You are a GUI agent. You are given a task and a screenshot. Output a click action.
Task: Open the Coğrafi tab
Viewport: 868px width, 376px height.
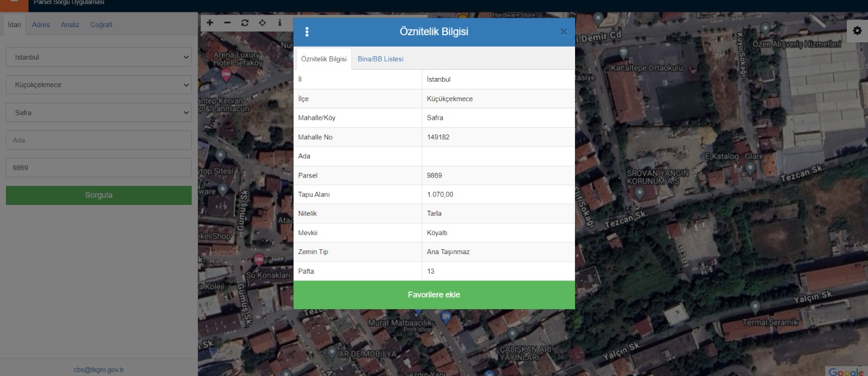[101, 25]
